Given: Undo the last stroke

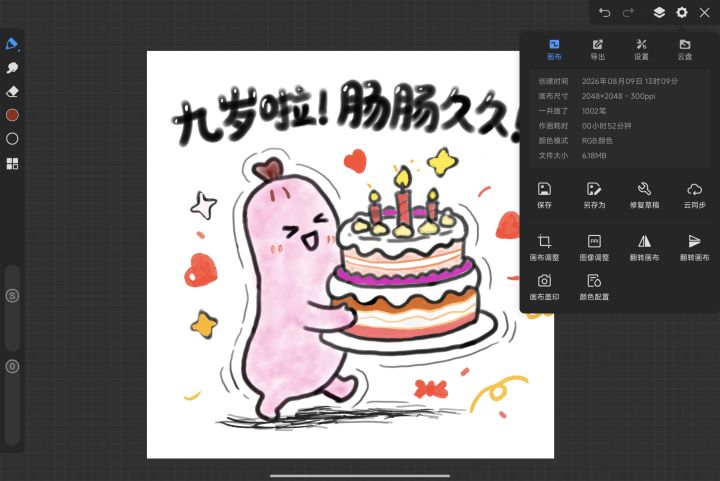Looking at the screenshot, I should (604, 12).
